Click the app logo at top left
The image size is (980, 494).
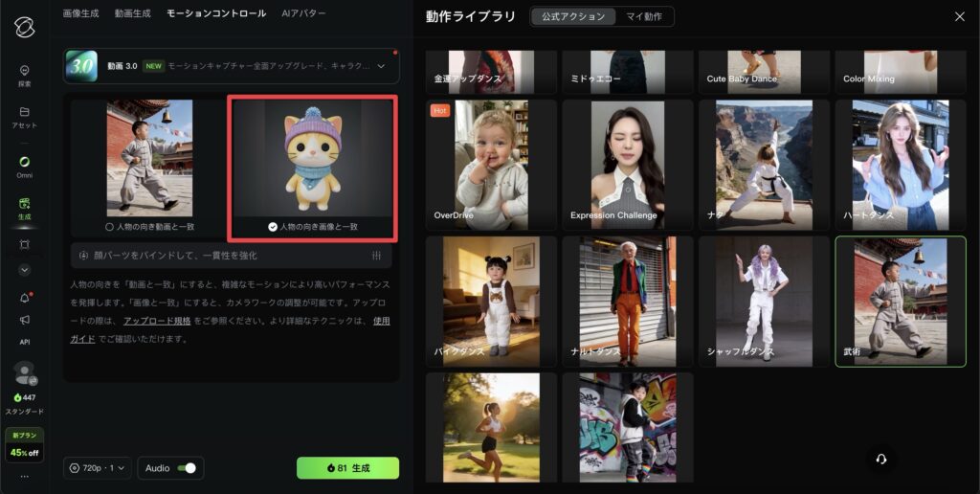pos(24,25)
